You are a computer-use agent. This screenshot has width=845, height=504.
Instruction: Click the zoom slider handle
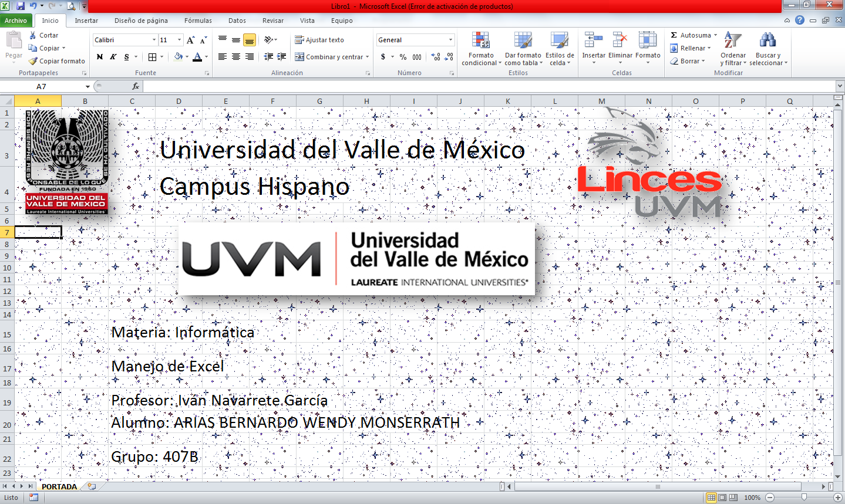click(x=804, y=497)
